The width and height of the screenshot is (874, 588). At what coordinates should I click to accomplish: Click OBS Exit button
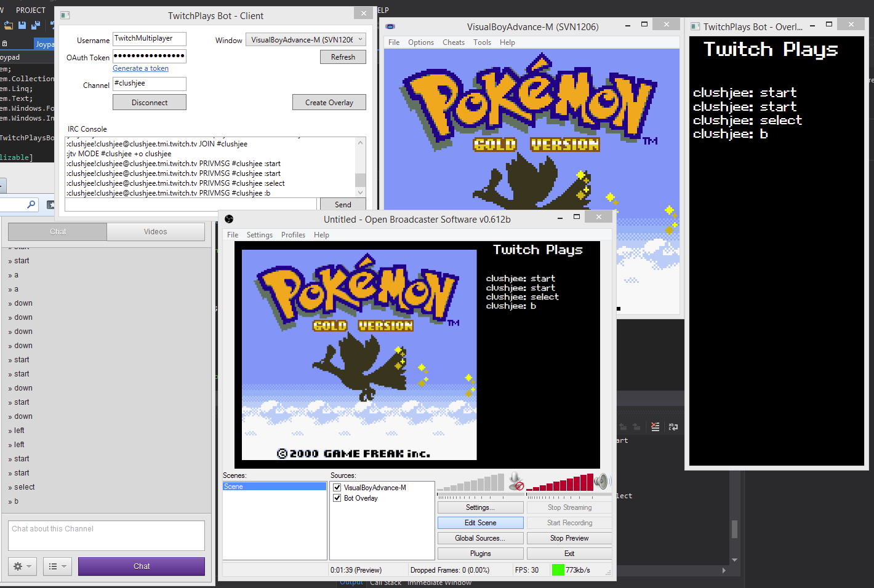tap(569, 554)
